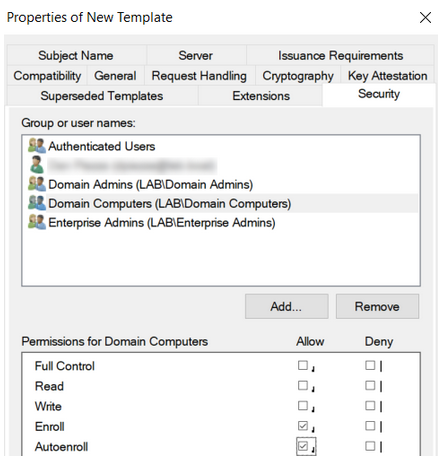
Task: Tick Deny checkbox for Autoenroll
Action: (x=370, y=446)
